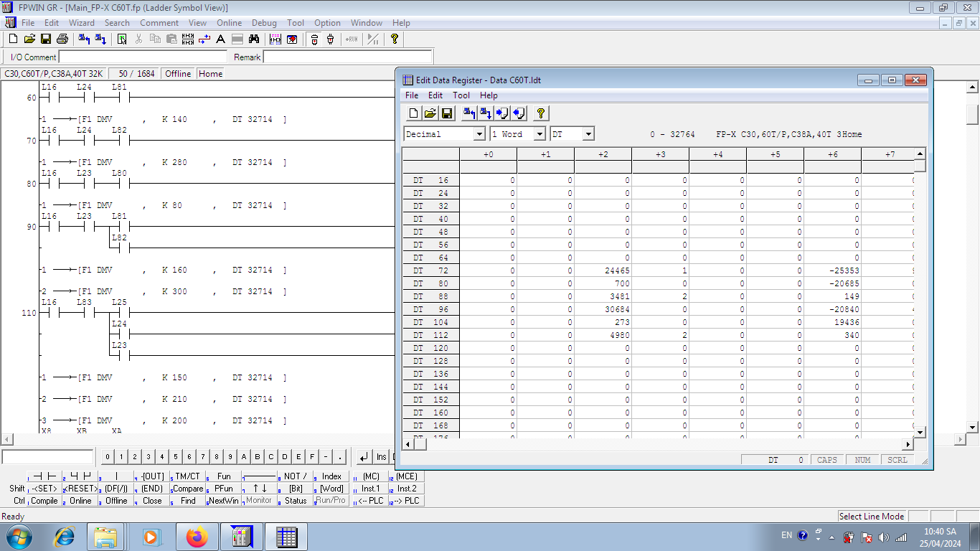
Task: Click New icon in Edit Data Register toolbar
Action: (x=413, y=113)
